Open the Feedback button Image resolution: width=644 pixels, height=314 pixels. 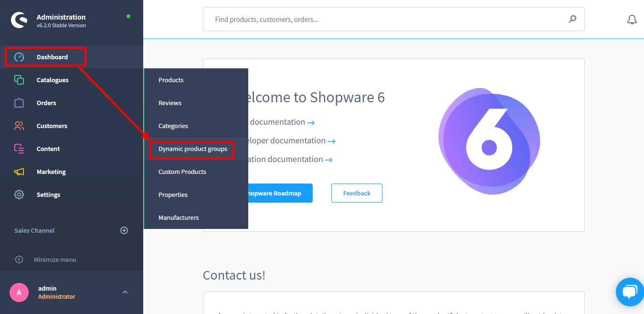pyautogui.click(x=357, y=193)
